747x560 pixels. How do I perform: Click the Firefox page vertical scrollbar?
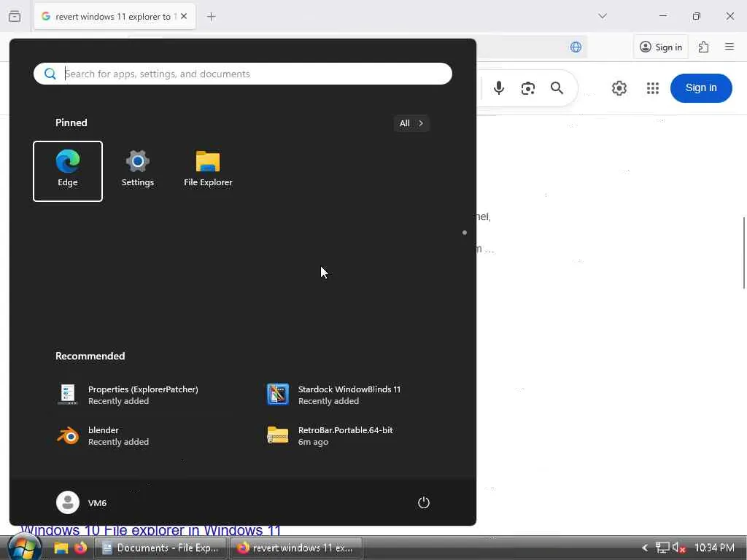click(743, 253)
